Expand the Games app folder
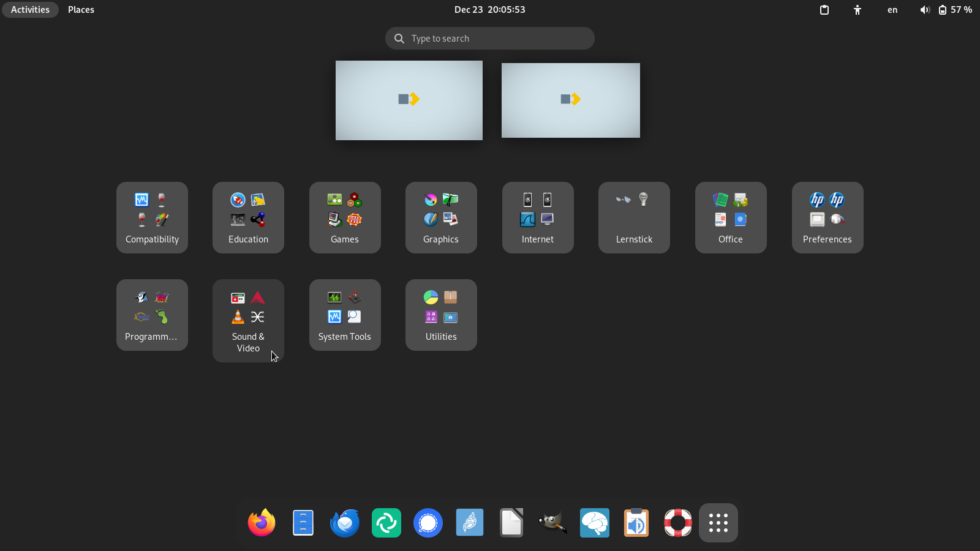The width and height of the screenshot is (980, 551). point(345,217)
